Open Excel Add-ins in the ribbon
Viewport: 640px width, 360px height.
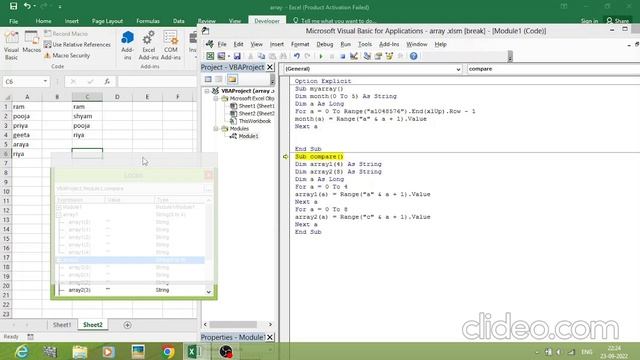[x=149, y=46]
